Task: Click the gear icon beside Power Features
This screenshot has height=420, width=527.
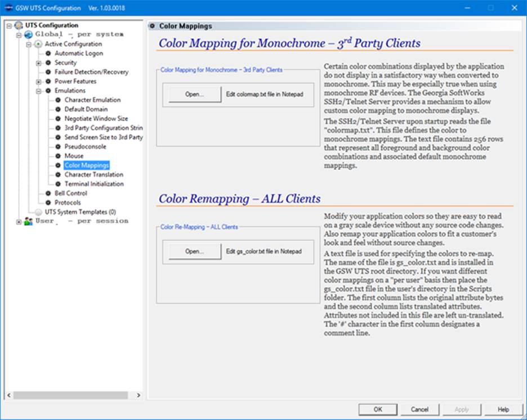Action: 48,81
